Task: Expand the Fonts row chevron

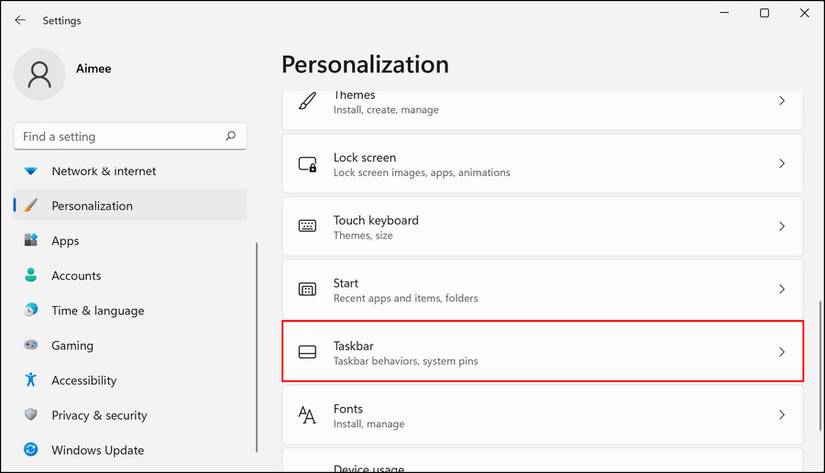Action: pyautogui.click(x=782, y=415)
